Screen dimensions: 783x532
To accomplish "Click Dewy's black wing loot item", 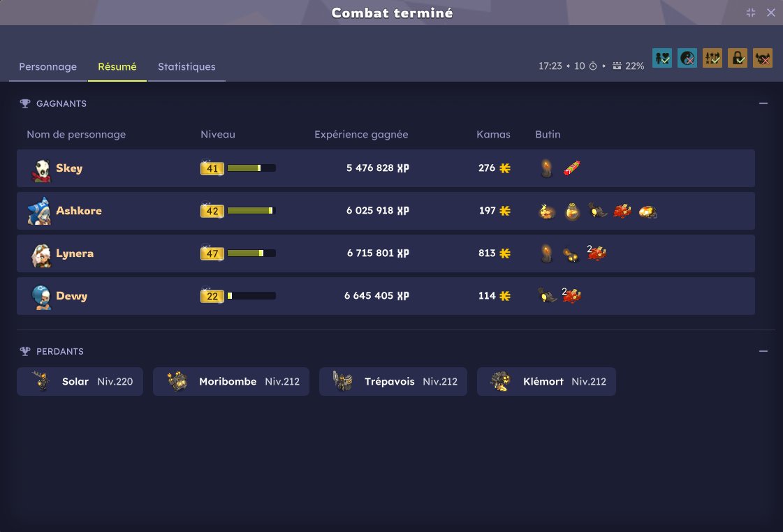I will tap(548, 295).
